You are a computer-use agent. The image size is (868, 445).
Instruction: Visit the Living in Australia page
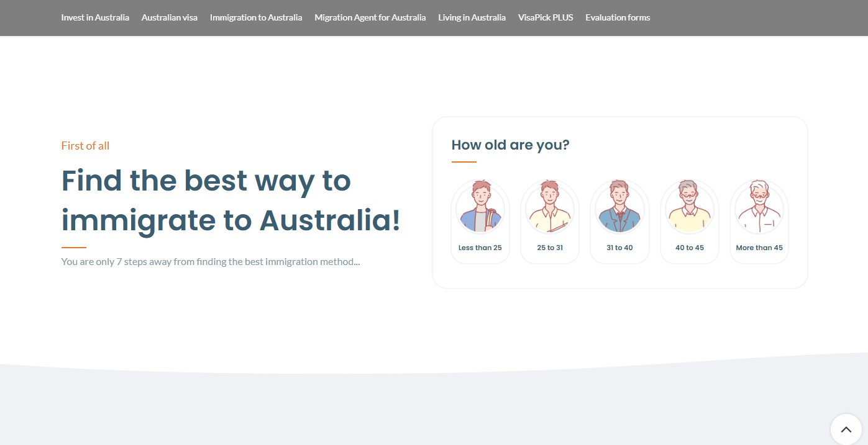point(472,17)
